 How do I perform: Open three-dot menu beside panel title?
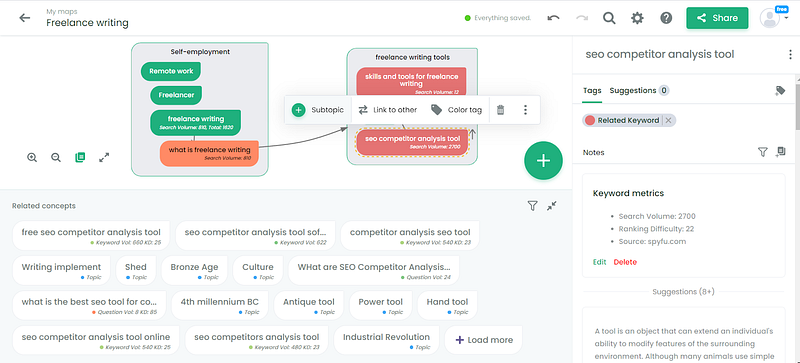point(790,55)
